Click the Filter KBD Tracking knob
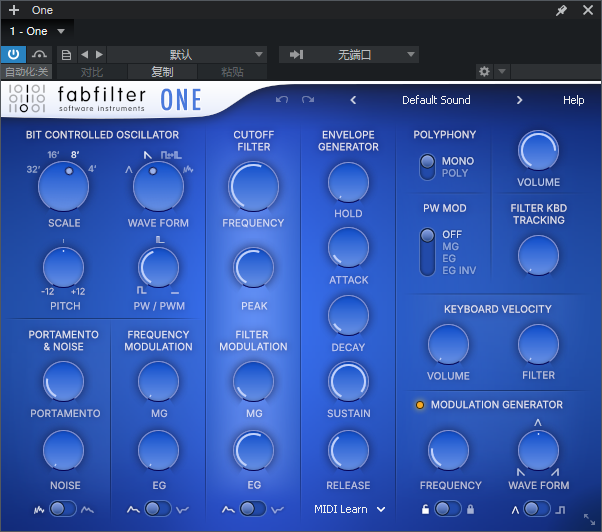602x532 pixels. tap(538, 255)
